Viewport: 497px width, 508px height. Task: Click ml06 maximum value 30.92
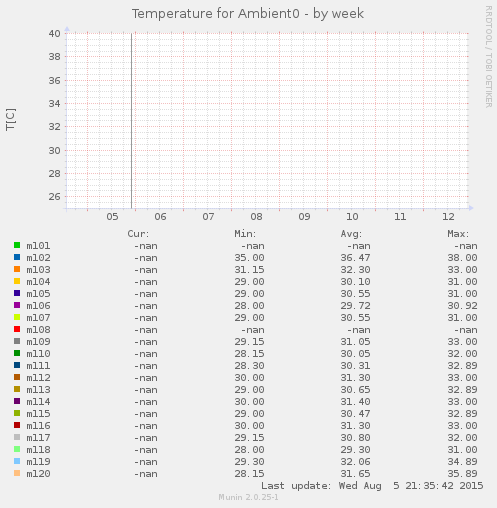coord(462,306)
